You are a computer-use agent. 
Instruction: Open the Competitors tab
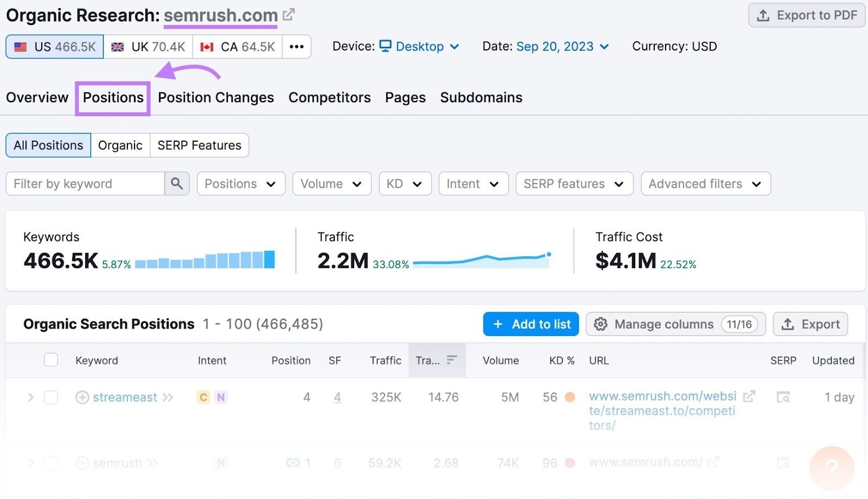(329, 98)
